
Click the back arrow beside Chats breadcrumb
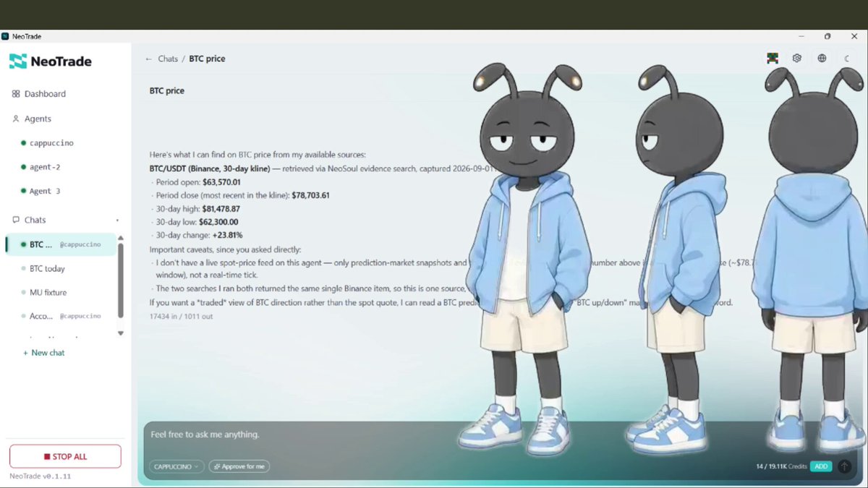[149, 59]
